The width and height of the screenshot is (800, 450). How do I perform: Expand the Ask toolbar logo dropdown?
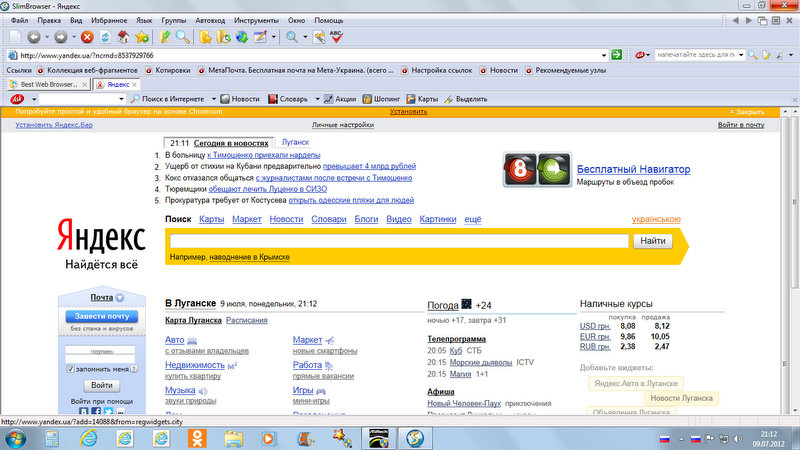pos(34,99)
